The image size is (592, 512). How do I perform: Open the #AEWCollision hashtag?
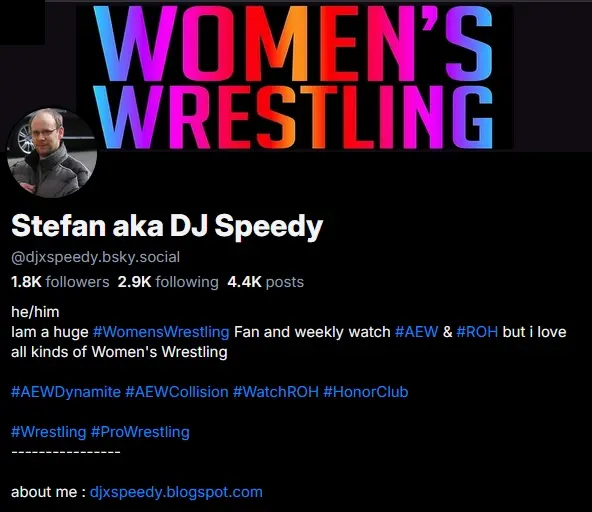point(177,392)
